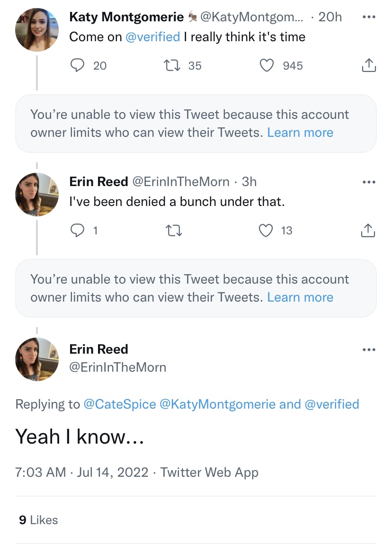Screen dimensions: 392x544
Task: Click the first 'Learn more' link
Action: [x=300, y=133]
